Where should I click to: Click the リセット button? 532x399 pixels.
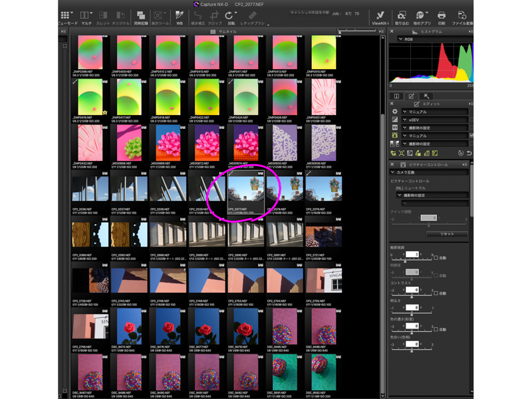[446, 234]
